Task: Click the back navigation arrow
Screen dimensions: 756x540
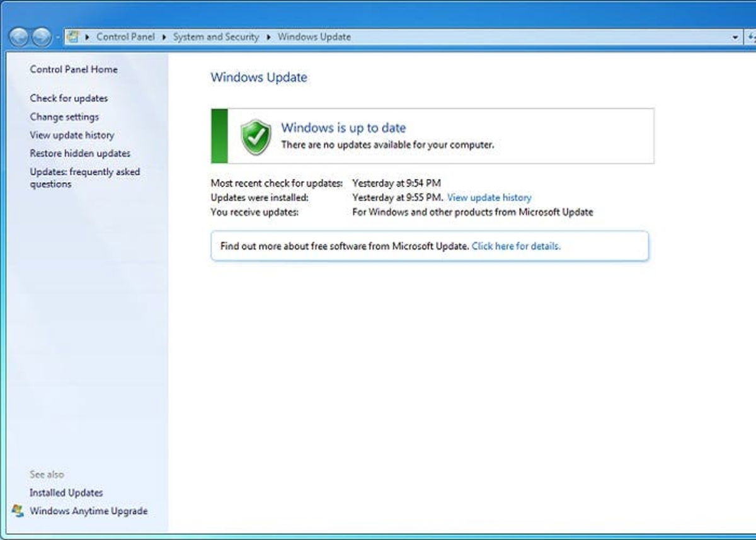Action: pyautogui.click(x=19, y=37)
